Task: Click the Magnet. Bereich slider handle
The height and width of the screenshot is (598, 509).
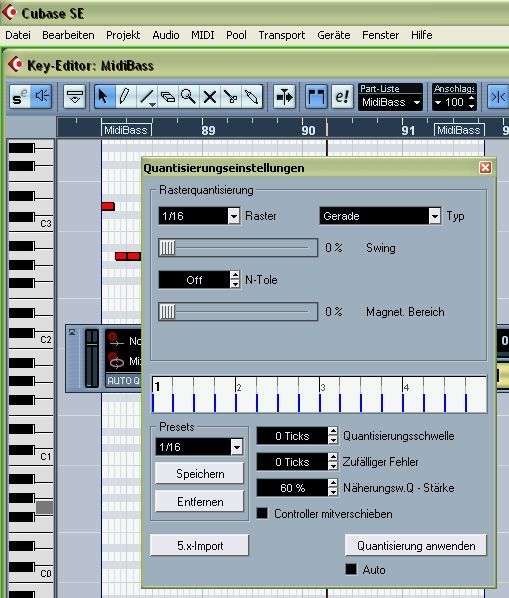Action: [x=167, y=312]
